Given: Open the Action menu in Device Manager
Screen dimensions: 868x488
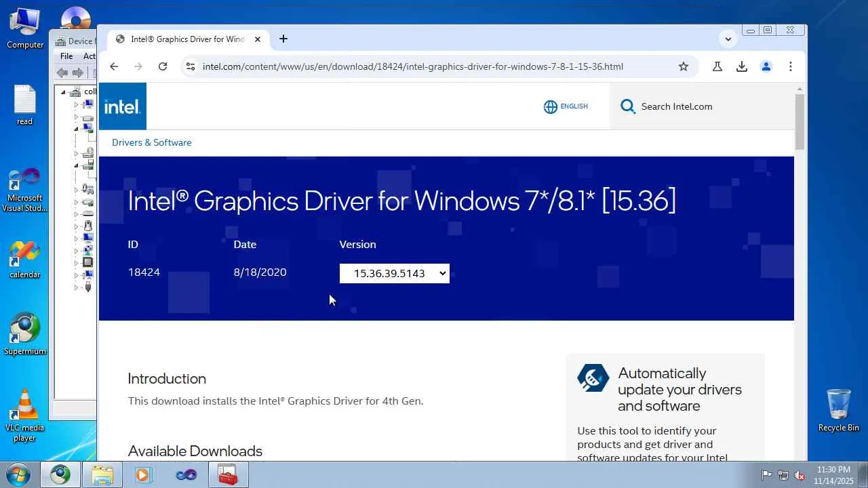Looking at the screenshot, I should click(89, 56).
